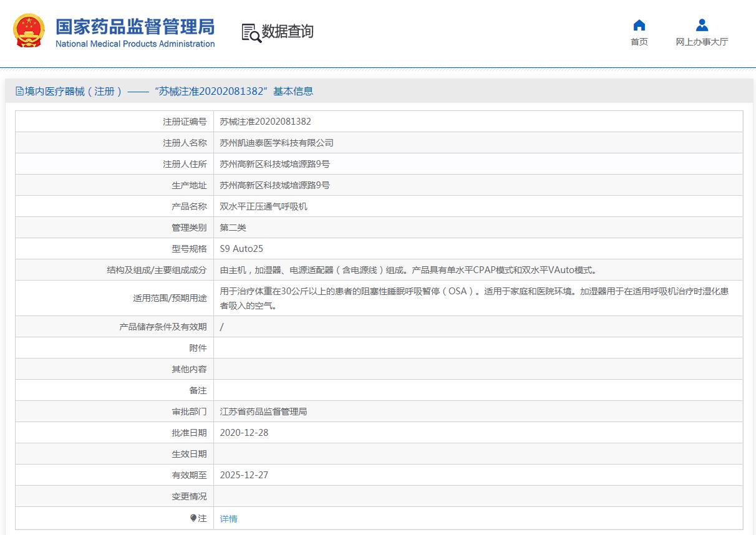Click the 产品名称 label
The height and width of the screenshot is (535, 756).
189,206
